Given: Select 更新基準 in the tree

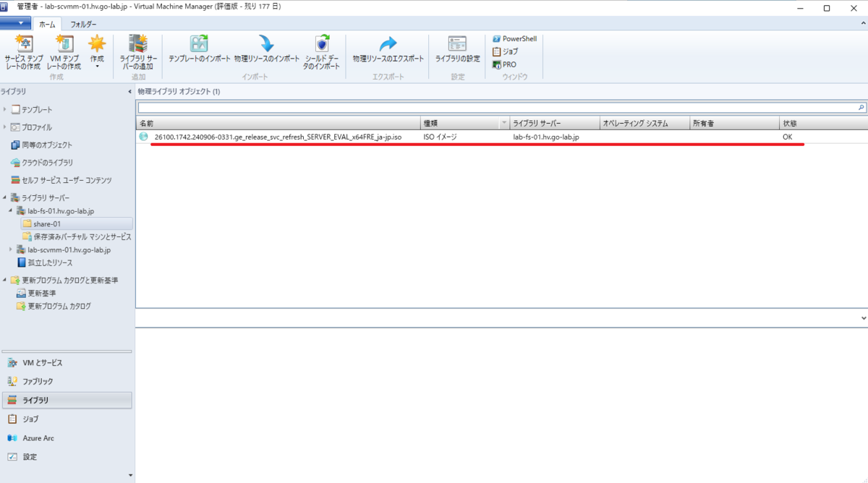Looking at the screenshot, I should pyautogui.click(x=35, y=293).
